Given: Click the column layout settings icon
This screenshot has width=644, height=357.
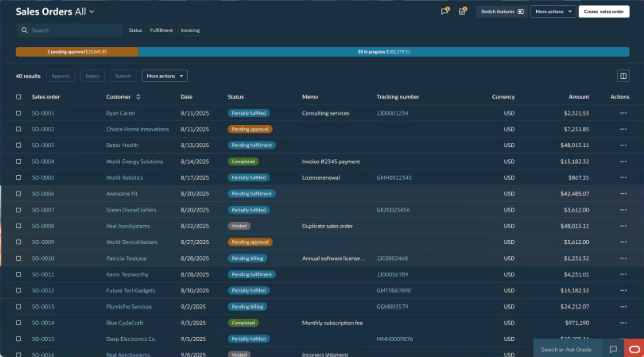Looking at the screenshot, I should pyautogui.click(x=623, y=76).
